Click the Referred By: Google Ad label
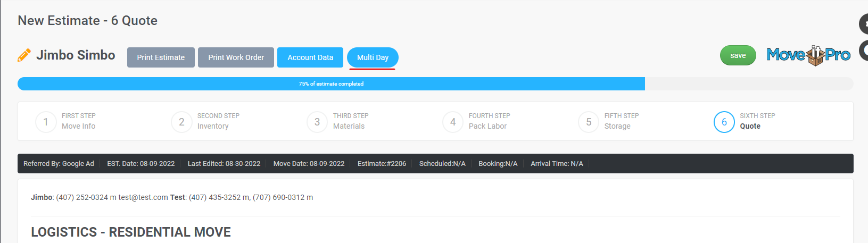This screenshot has width=868, height=243. pos(59,164)
